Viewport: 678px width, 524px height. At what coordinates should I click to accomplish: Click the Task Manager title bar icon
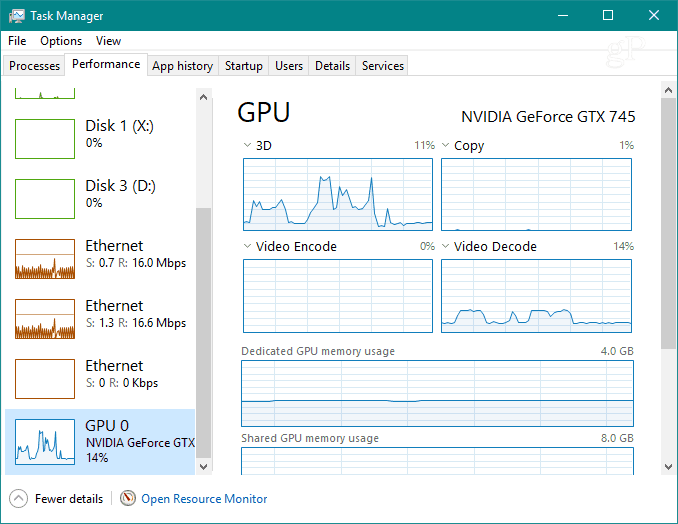pyautogui.click(x=17, y=16)
